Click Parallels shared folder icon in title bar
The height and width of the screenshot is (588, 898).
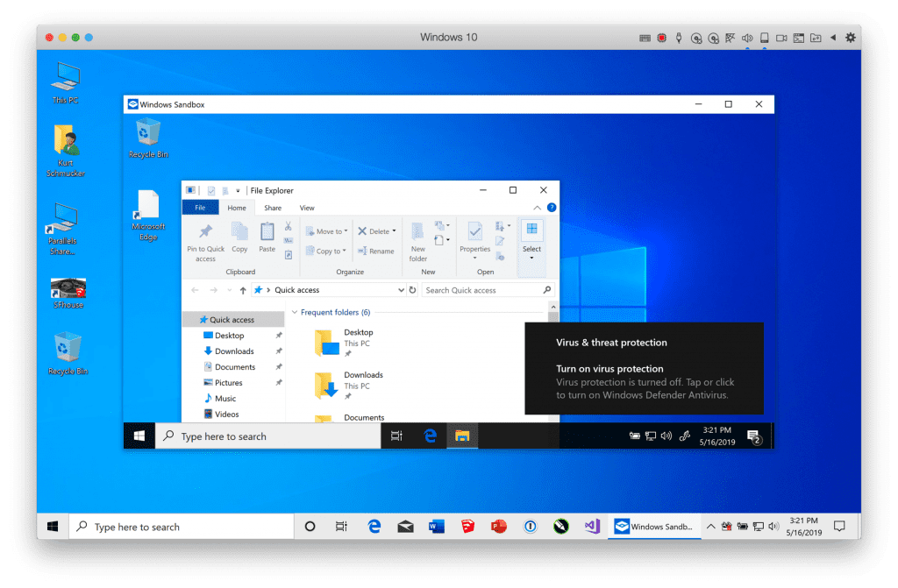[x=816, y=38]
